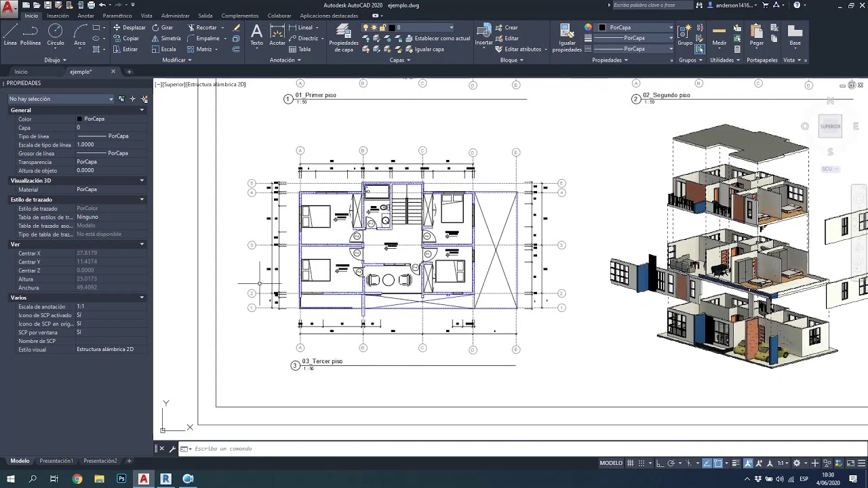The width and height of the screenshot is (868, 488).
Task: Activate the Desplazar move command
Action: (x=129, y=28)
